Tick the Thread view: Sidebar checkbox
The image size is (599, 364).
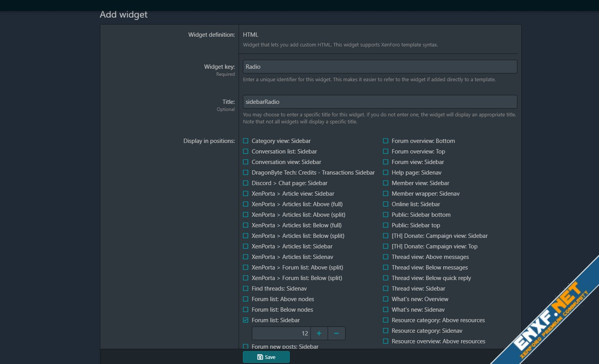[386, 288]
